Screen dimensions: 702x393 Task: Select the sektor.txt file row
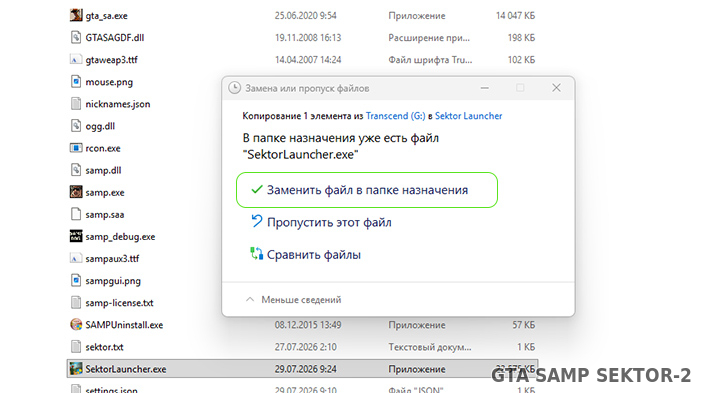click(302, 346)
